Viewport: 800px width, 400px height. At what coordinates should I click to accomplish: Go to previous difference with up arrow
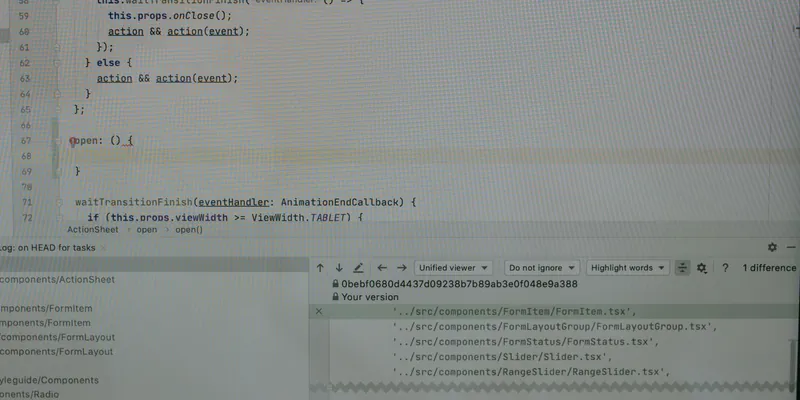[x=320, y=268]
